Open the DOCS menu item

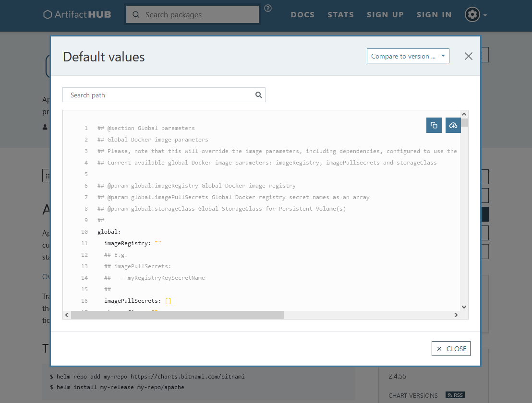click(302, 15)
